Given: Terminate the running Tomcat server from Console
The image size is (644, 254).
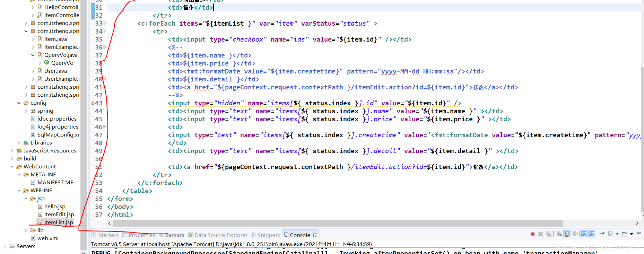Looking at the screenshot, I should [x=532, y=234].
